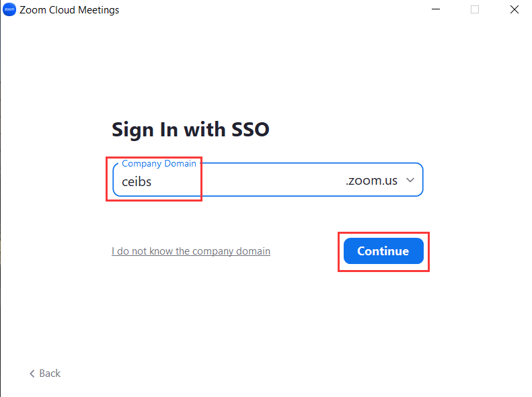
Task: Click inside the Company Domain field
Action: (268, 179)
